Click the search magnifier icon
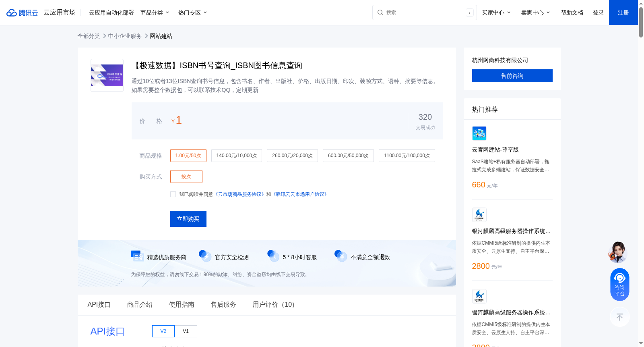Viewport: 644px width, 347px height. point(380,12)
